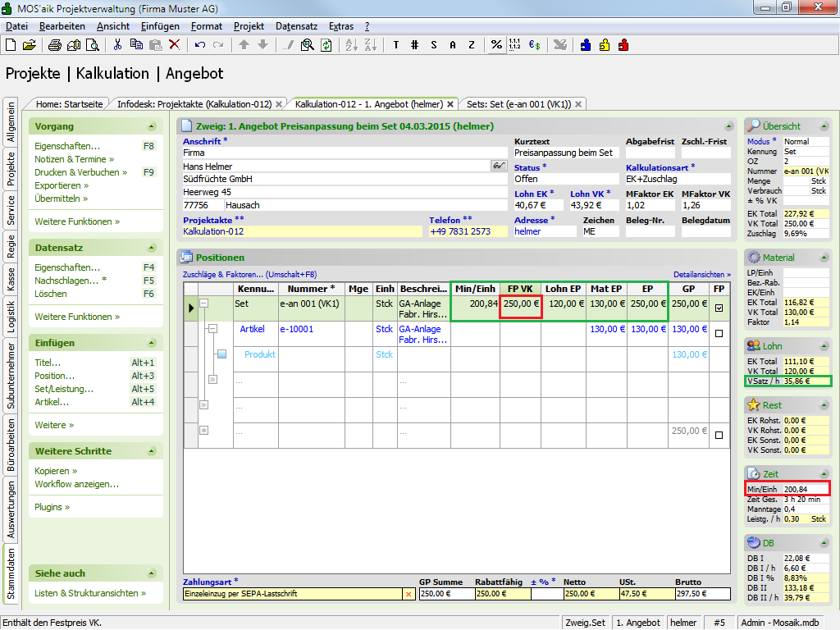Open the Projekt menu
This screenshot has width=840, height=630.
[249, 26]
